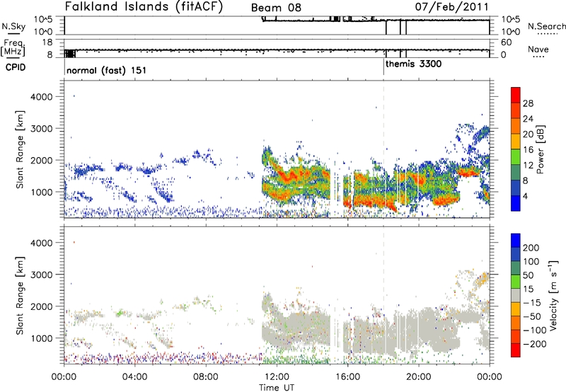Screen dimensions: 566x392
Task: Click the 3000 km tick on velocity panel
Action: [x=41, y=275]
